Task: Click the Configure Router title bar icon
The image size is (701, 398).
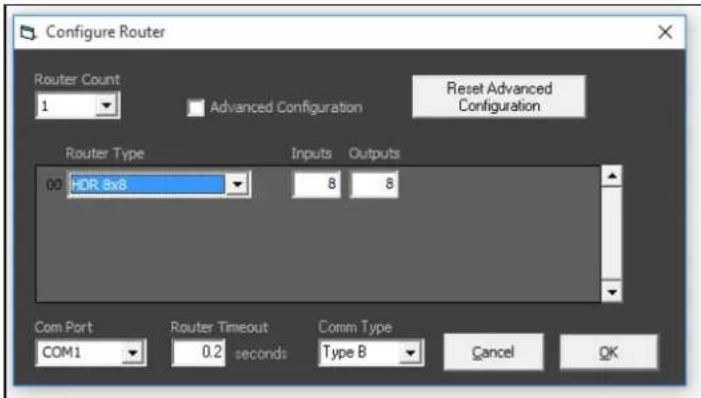Action: [x=28, y=32]
